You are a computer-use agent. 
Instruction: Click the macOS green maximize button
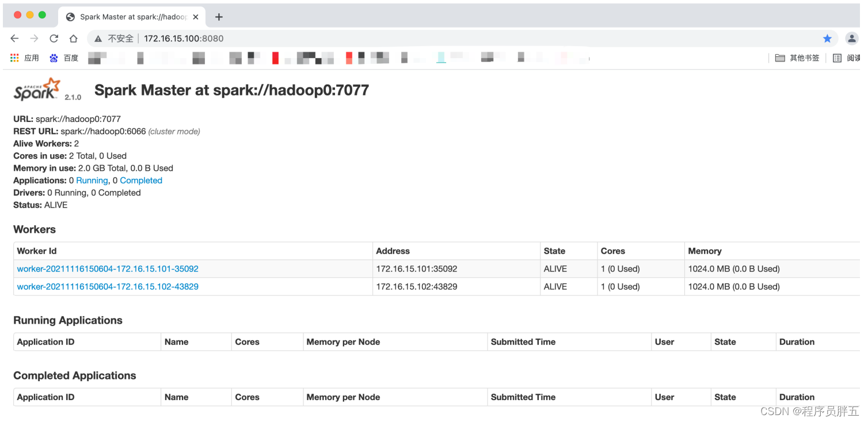(42, 15)
